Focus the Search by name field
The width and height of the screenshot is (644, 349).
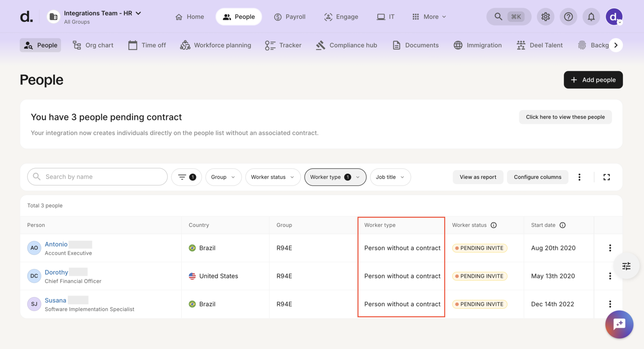[x=97, y=177]
